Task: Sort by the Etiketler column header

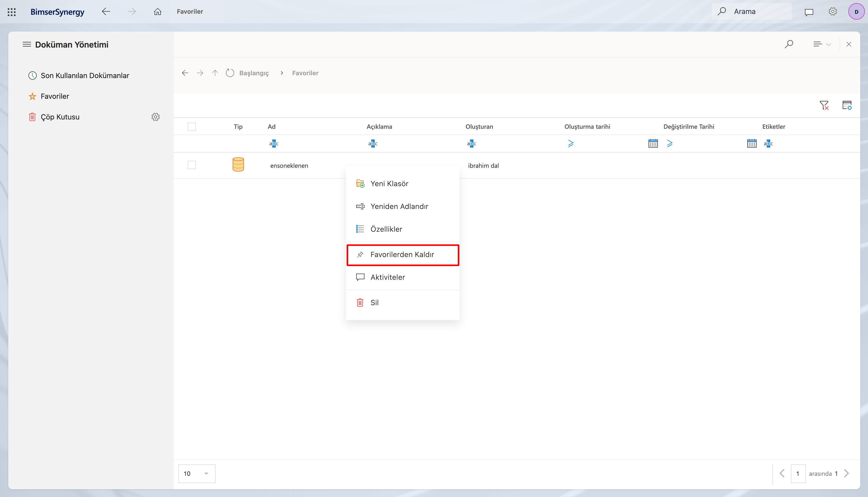Action: (773, 127)
